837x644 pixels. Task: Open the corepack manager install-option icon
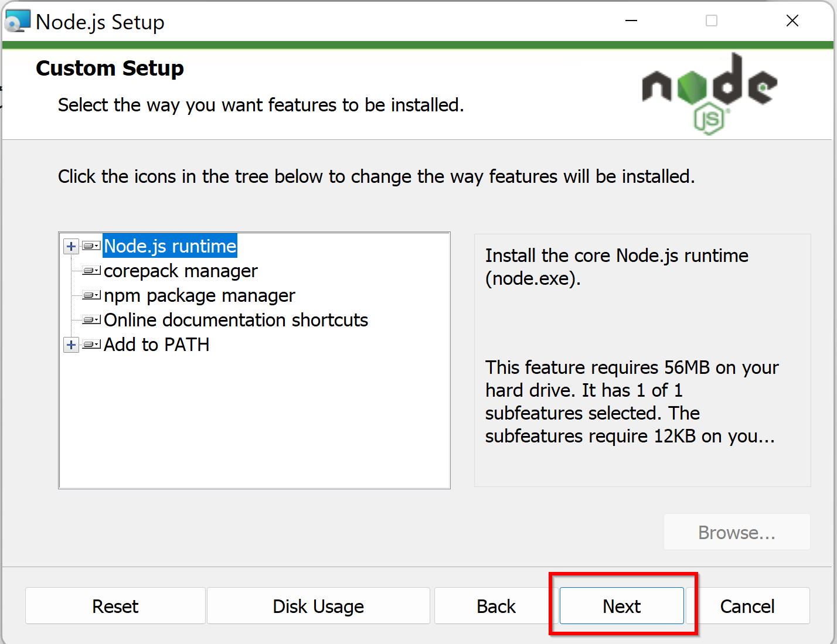[91, 271]
